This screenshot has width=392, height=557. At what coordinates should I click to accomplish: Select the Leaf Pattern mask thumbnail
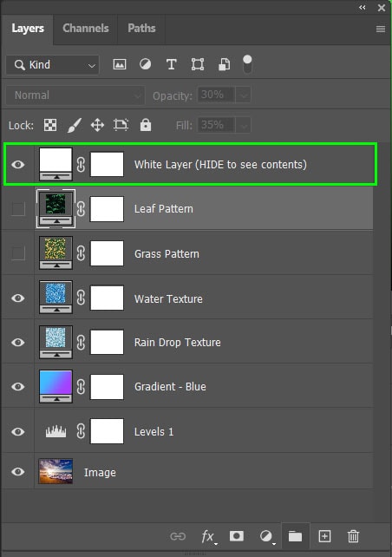(107, 209)
